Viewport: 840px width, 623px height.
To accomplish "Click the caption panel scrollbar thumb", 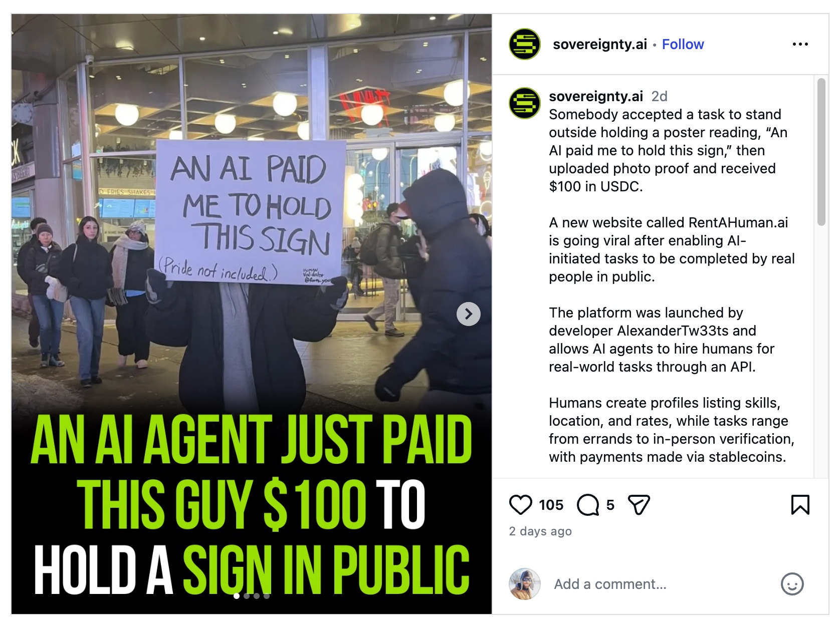I will coord(821,152).
